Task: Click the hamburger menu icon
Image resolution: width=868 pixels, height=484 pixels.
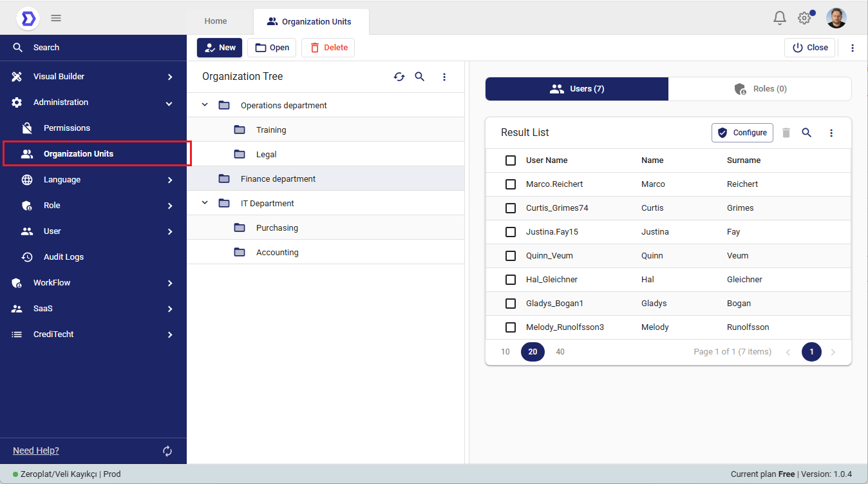Action: (x=56, y=18)
